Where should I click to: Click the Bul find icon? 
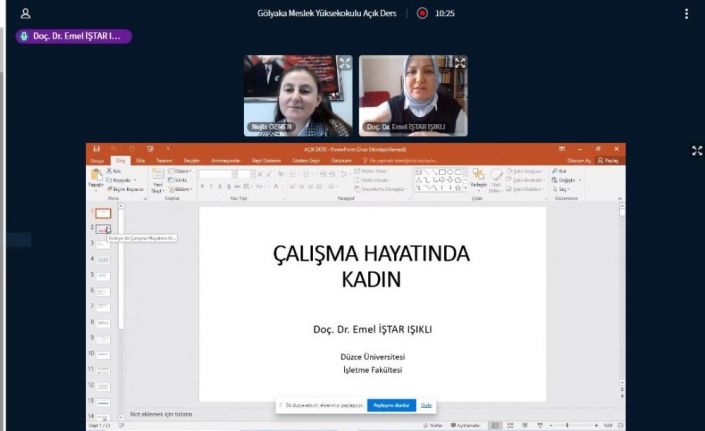(x=556, y=171)
